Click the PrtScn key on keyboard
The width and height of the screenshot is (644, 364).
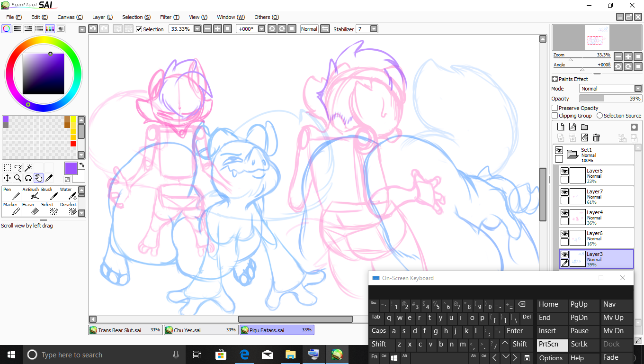552,345
